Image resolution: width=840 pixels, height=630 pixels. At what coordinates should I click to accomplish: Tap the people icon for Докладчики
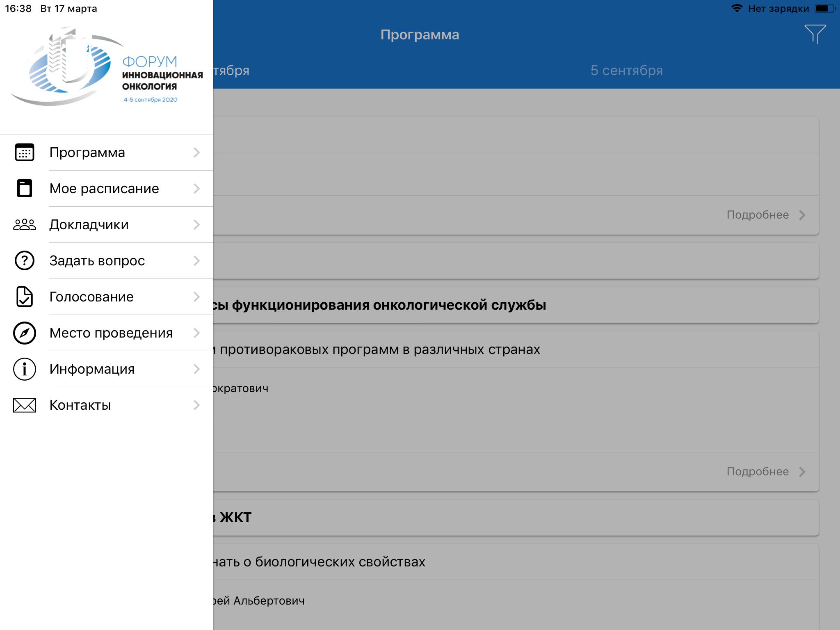tap(25, 225)
